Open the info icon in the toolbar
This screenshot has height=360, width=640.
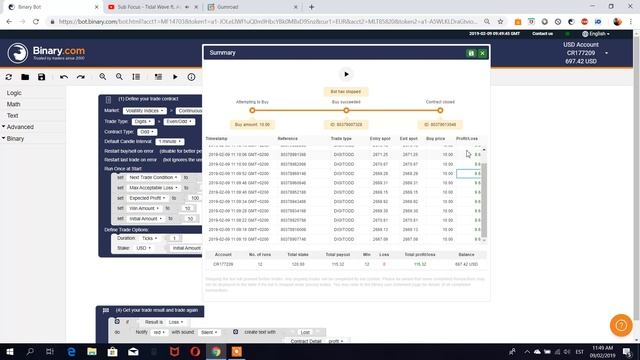(x=191, y=77)
